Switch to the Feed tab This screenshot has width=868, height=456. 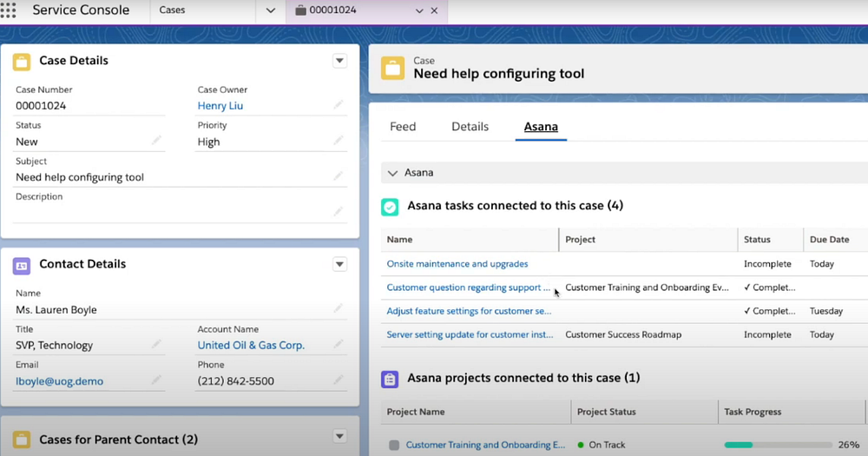coord(403,126)
